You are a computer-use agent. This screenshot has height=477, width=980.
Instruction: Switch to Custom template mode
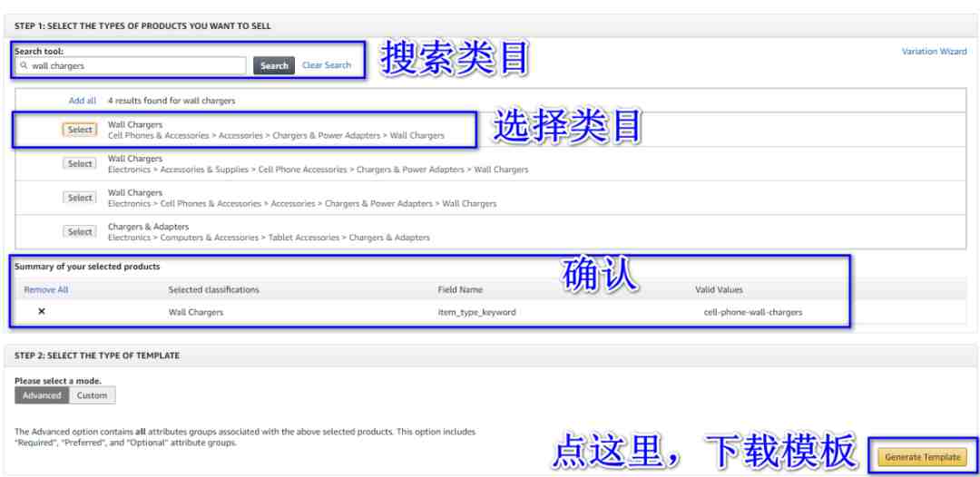92,395
